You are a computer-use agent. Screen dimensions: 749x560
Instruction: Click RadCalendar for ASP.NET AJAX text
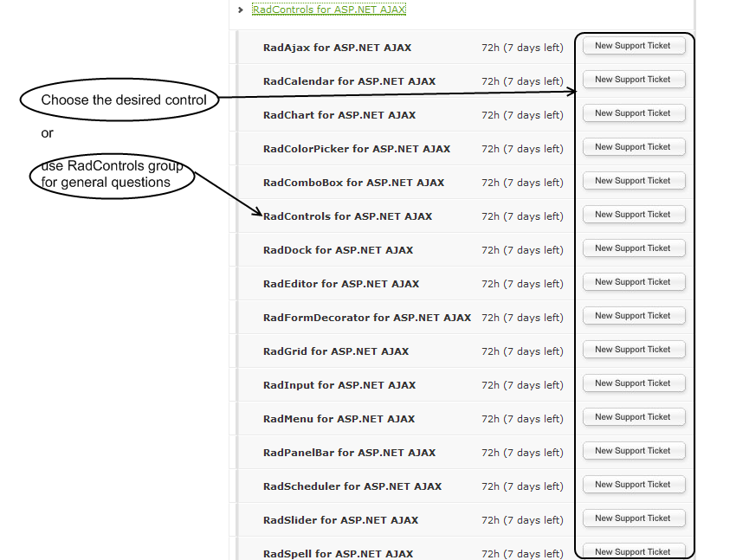pos(349,81)
